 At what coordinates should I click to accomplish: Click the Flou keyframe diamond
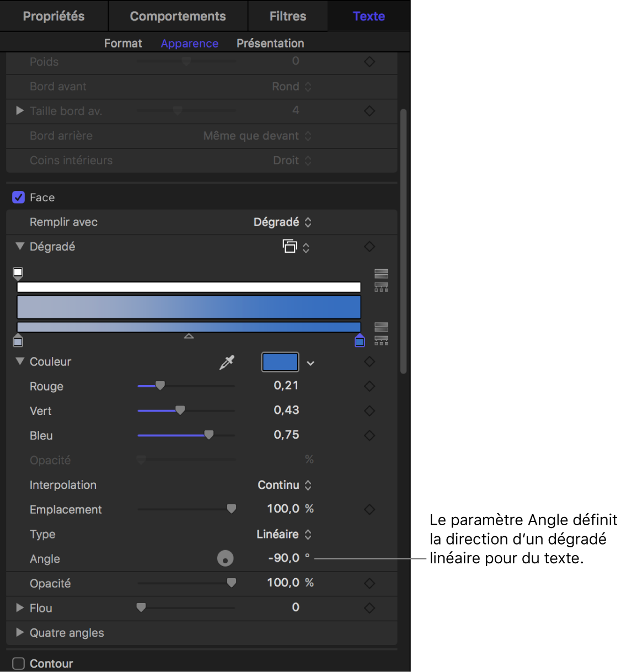pos(369,608)
